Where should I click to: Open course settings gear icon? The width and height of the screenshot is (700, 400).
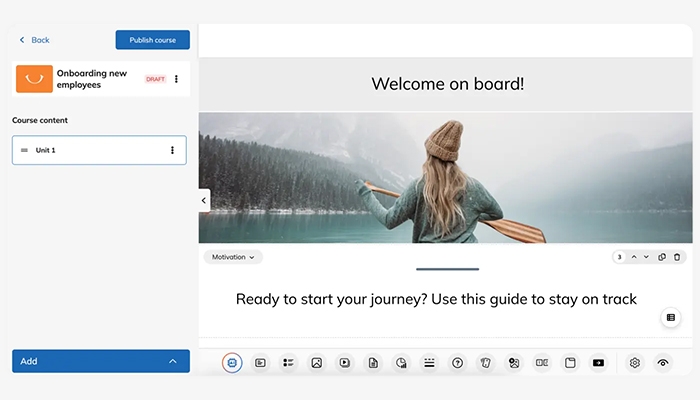pyautogui.click(x=634, y=362)
